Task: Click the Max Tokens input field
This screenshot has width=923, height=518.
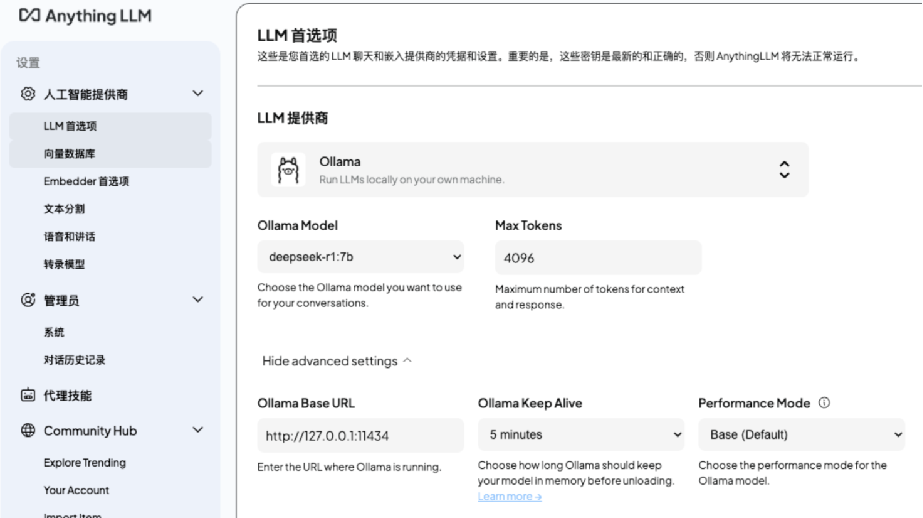Action: coord(598,257)
